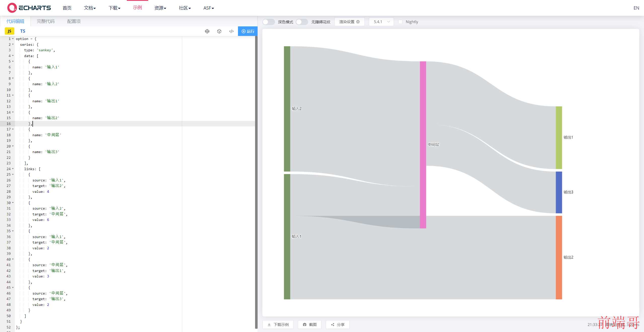Click code line type: 'sankey'
Viewport: 644px width, 332px height.
39,50
